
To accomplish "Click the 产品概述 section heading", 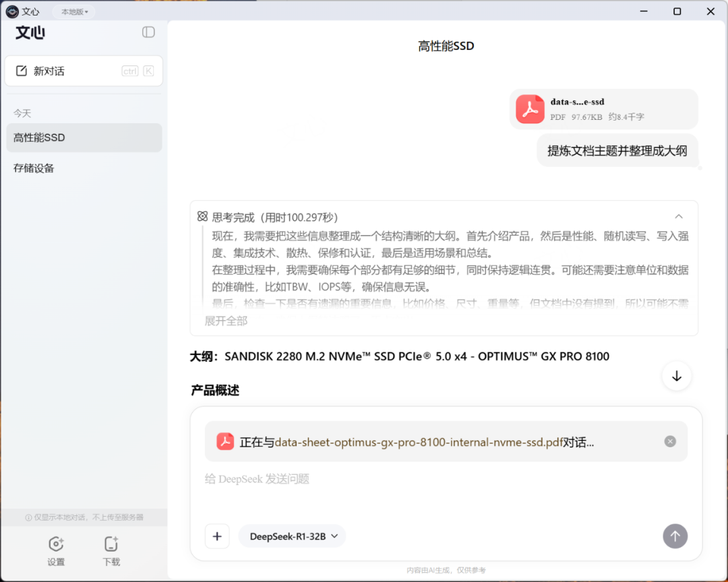I will tap(215, 390).
